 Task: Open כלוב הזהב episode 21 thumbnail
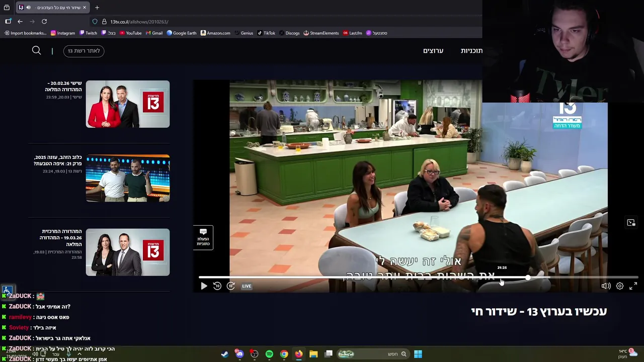pyautogui.click(x=128, y=178)
